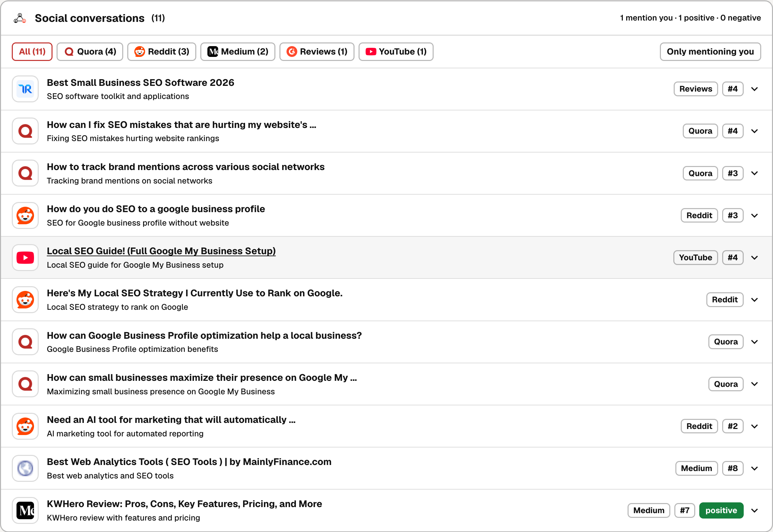The height and width of the screenshot is (532, 773).
Task: Open 'Best Small Business SEO Software 2026' title
Action: pyautogui.click(x=140, y=83)
